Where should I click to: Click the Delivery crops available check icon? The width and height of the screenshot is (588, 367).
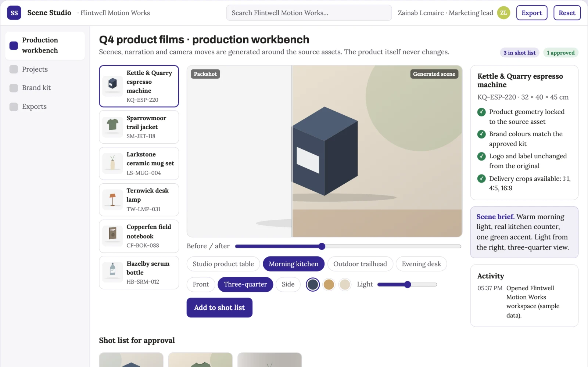pos(481,179)
